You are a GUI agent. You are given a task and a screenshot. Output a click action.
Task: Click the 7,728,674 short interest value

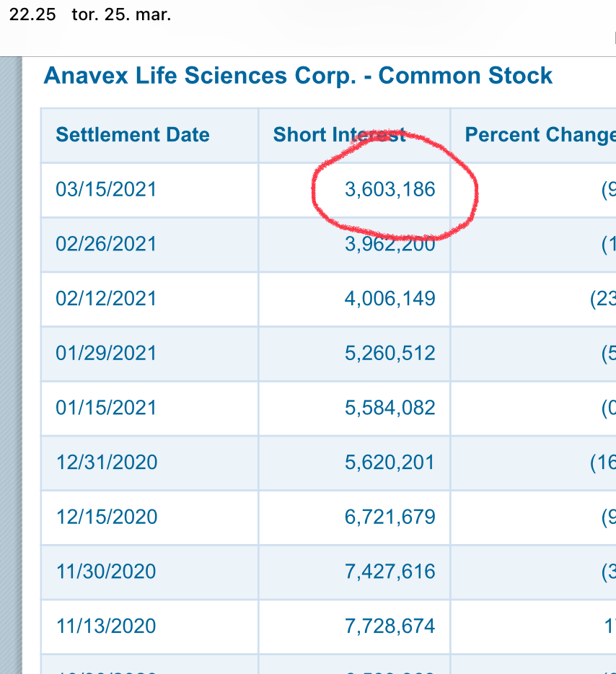(x=390, y=626)
